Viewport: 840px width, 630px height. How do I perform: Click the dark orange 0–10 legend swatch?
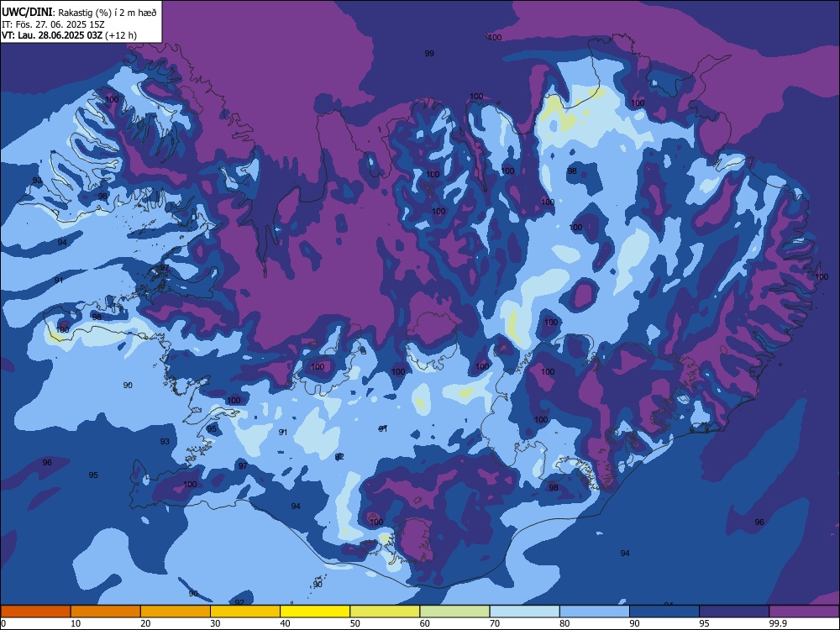click(x=35, y=612)
